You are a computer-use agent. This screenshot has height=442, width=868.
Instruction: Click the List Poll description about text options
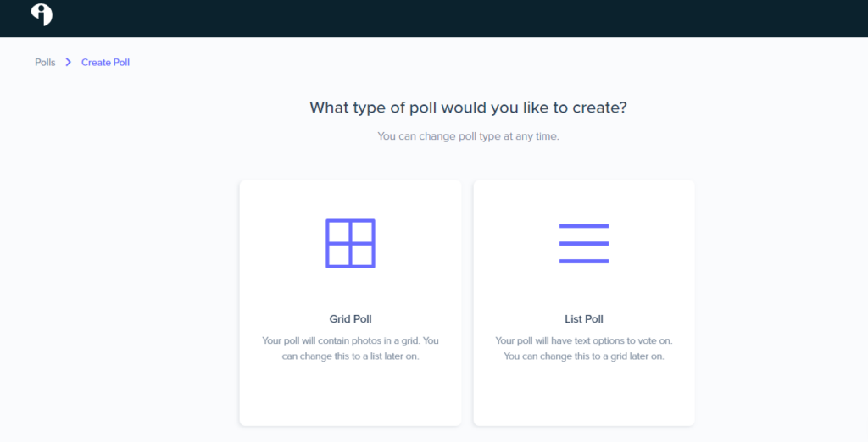[x=584, y=348]
